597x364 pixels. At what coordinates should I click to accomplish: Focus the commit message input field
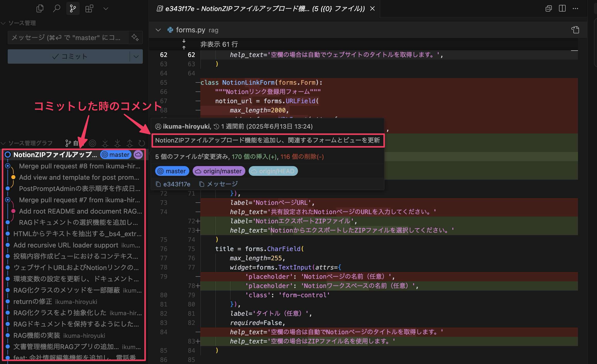[x=68, y=37]
